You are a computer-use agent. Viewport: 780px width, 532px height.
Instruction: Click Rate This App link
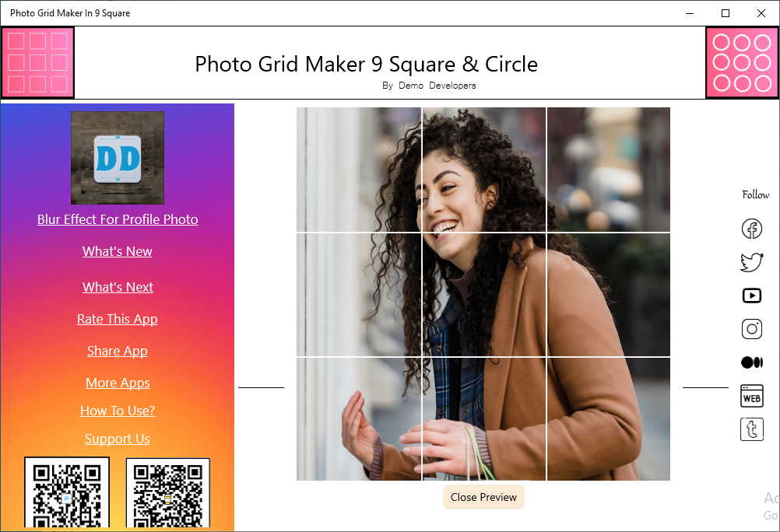point(118,319)
